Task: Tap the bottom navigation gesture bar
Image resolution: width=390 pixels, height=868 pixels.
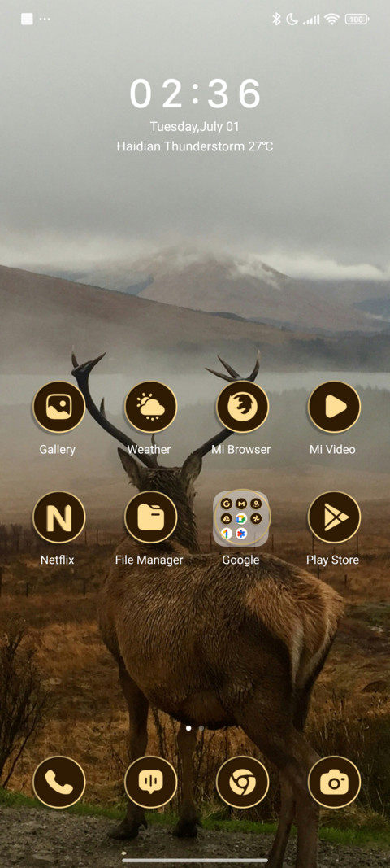Action: [x=195, y=860]
